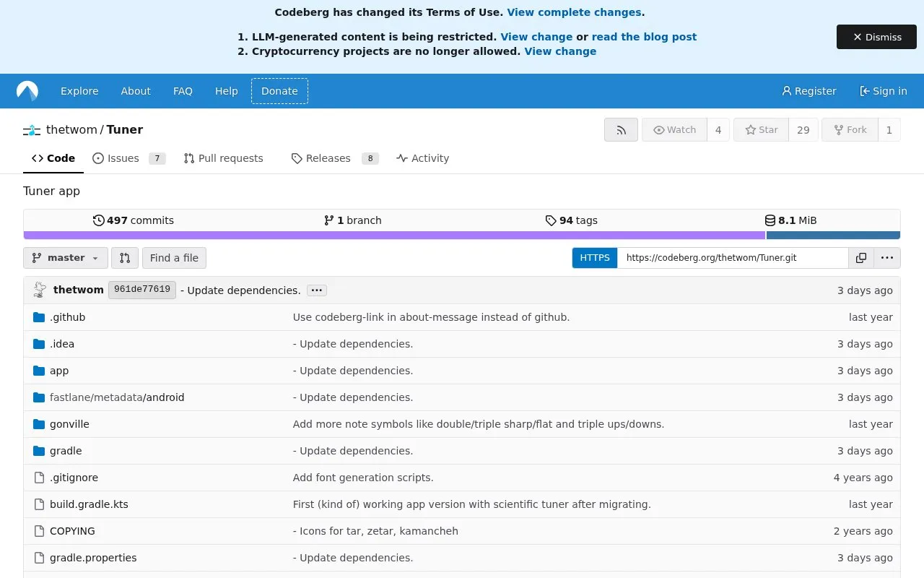Watch the Tuner repository
Image resolution: width=924 pixels, height=578 pixels.
pos(674,130)
